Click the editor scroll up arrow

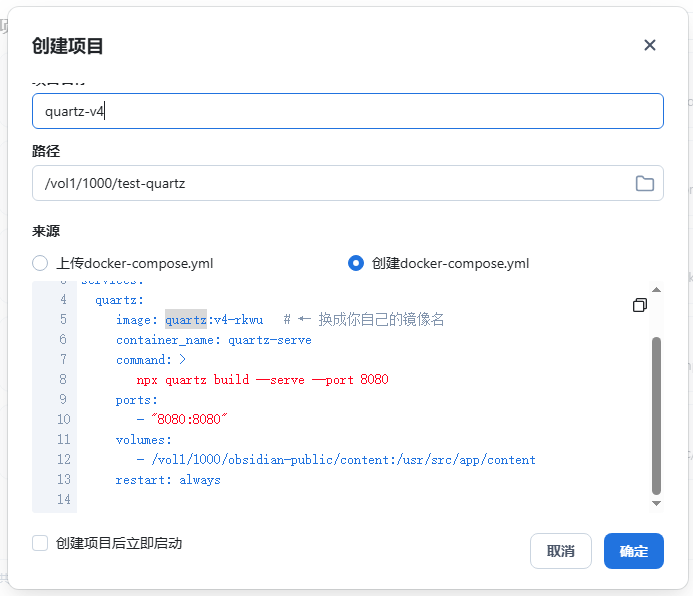(656, 290)
